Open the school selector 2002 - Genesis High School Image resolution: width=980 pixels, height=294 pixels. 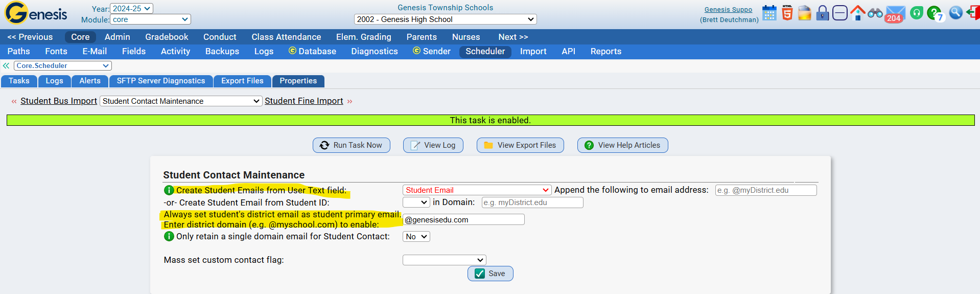[x=445, y=19]
